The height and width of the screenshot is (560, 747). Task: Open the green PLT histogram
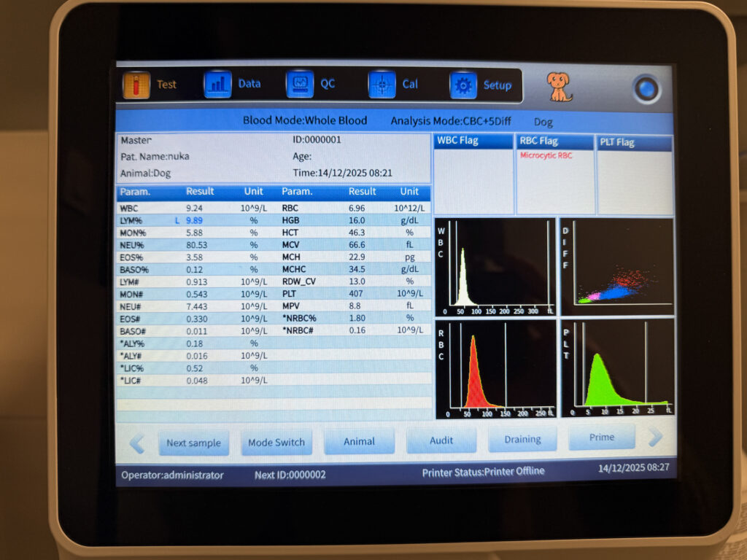[617, 368]
